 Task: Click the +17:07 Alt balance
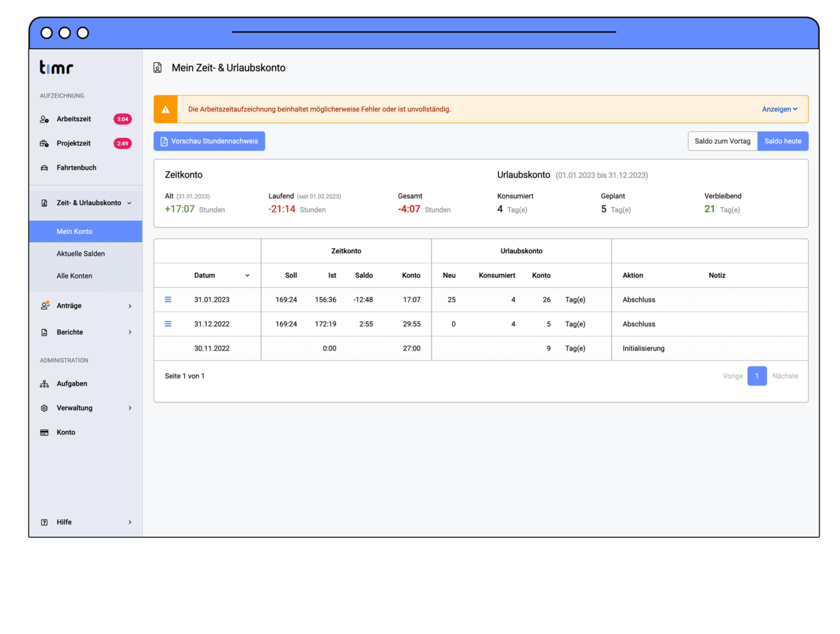(180, 209)
